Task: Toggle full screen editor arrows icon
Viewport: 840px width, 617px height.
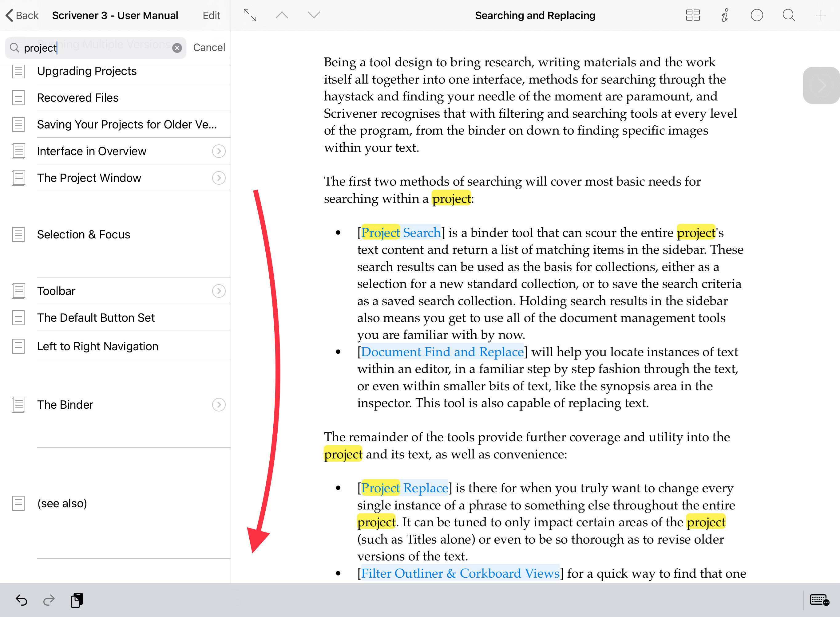Action: pyautogui.click(x=250, y=15)
